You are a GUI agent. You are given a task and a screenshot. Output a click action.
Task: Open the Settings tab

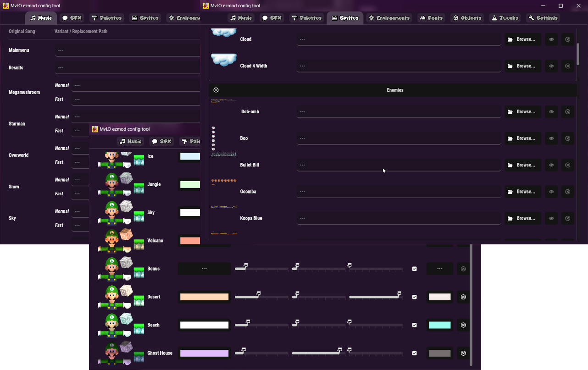click(543, 18)
